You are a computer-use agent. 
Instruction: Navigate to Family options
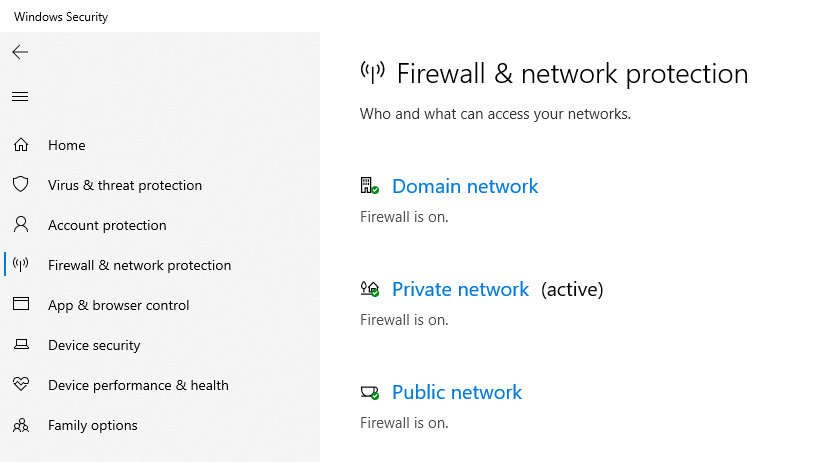click(93, 425)
